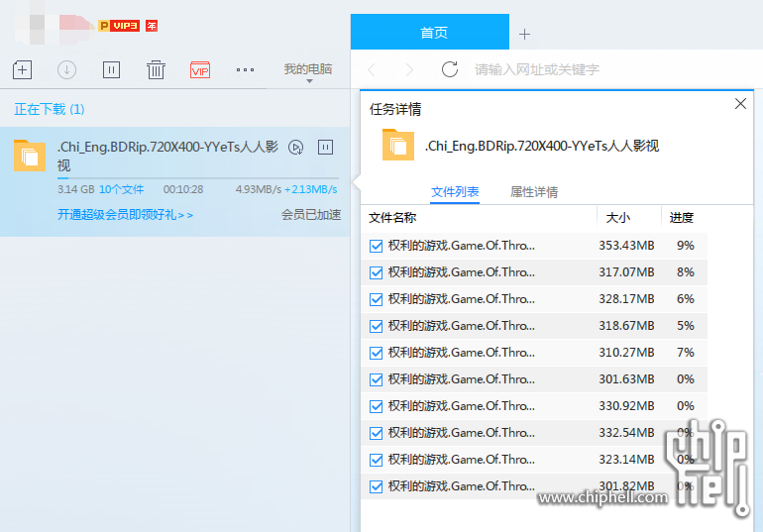Uncheck the 353.43MB file checkbox

click(376, 246)
